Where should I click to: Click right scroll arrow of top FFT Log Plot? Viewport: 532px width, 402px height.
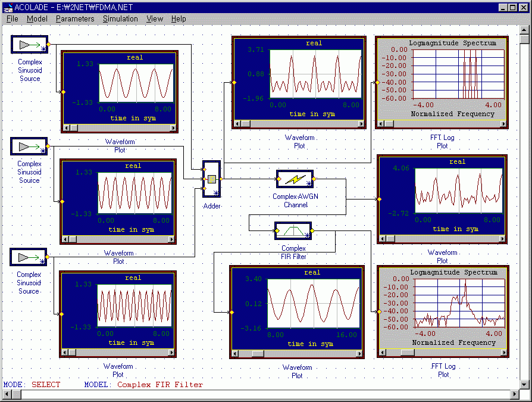point(503,124)
